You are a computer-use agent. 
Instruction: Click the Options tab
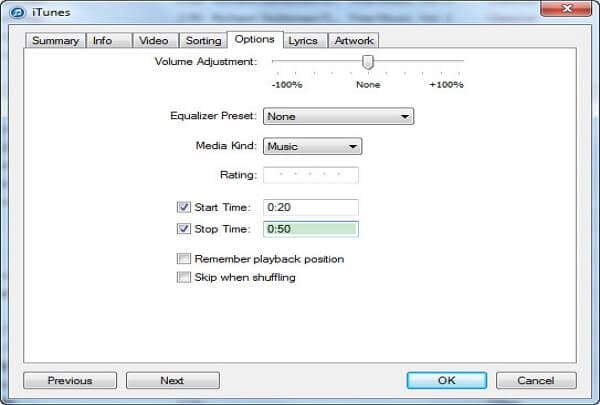click(254, 39)
